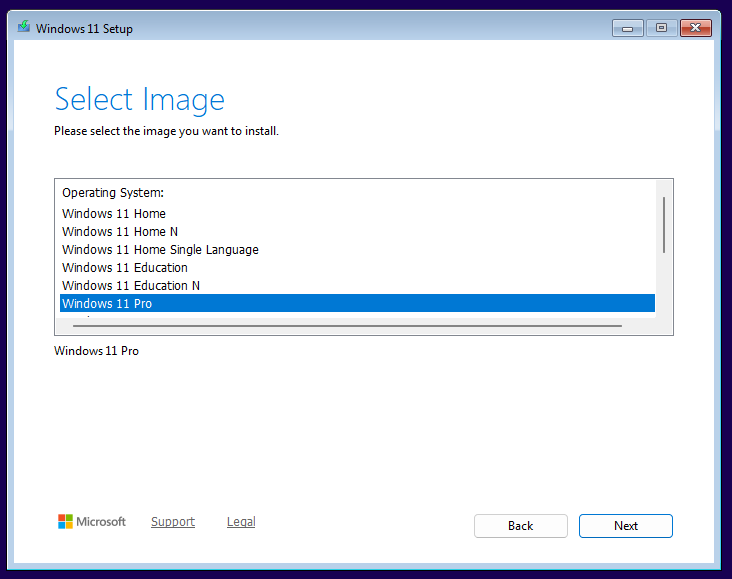Open the Support link

tap(173, 522)
